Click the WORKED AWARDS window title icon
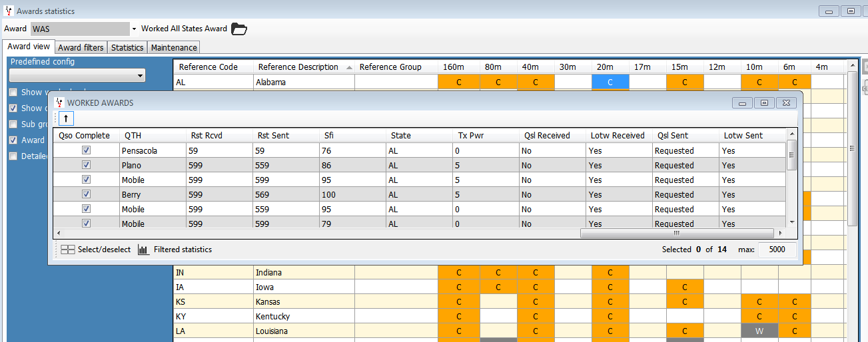The height and width of the screenshot is (342, 868). coord(59,102)
